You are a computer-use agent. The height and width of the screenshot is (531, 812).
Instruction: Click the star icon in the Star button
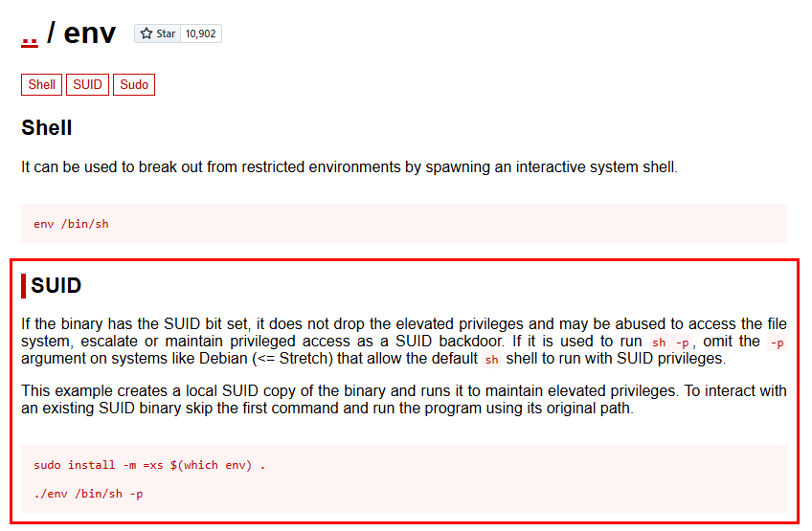tap(147, 33)
